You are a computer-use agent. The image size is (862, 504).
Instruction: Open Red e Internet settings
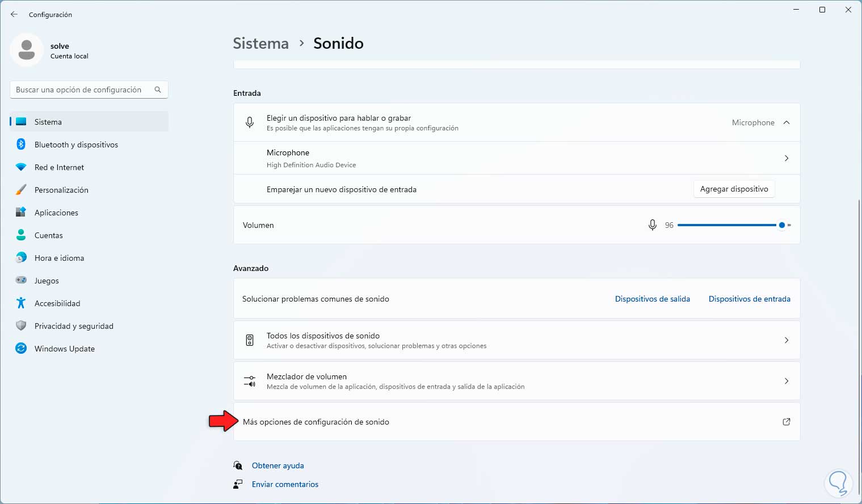(59, 167)
